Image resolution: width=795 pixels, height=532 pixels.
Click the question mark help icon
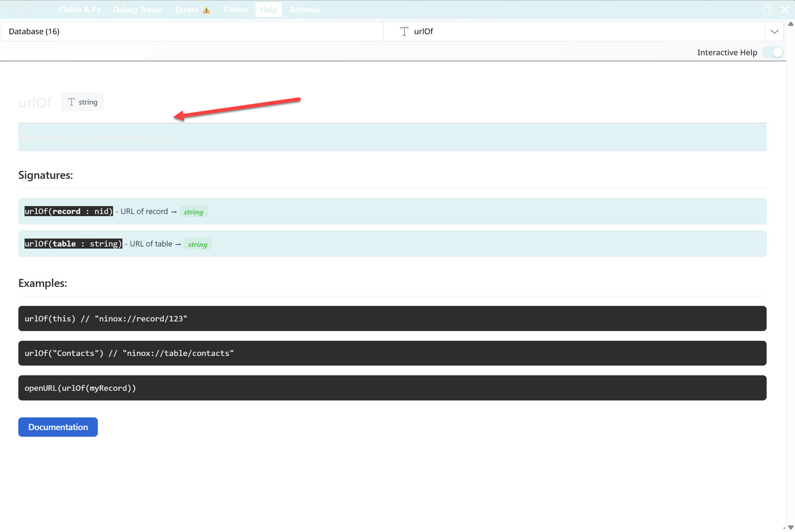click(x=768, y=10)
